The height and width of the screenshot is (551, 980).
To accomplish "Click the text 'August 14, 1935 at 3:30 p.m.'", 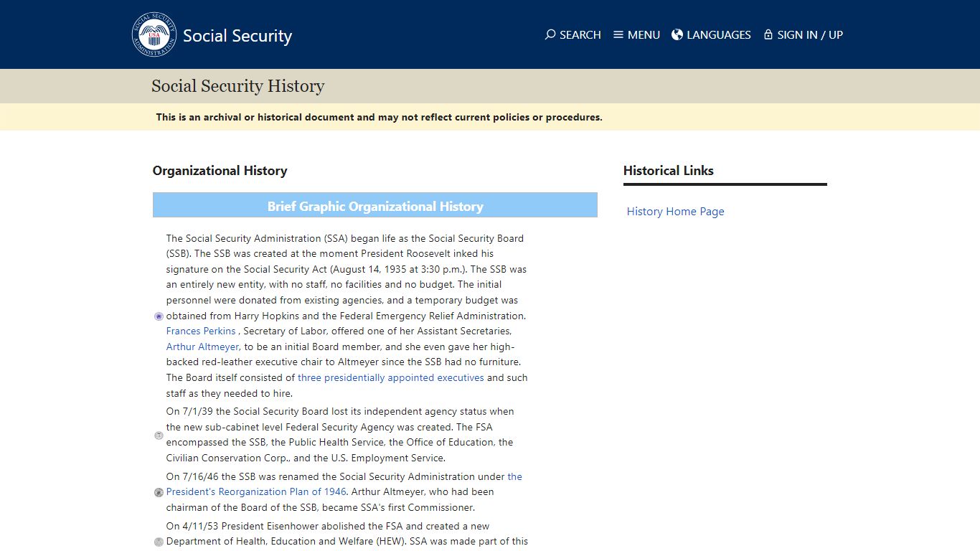I will [398, 269].
